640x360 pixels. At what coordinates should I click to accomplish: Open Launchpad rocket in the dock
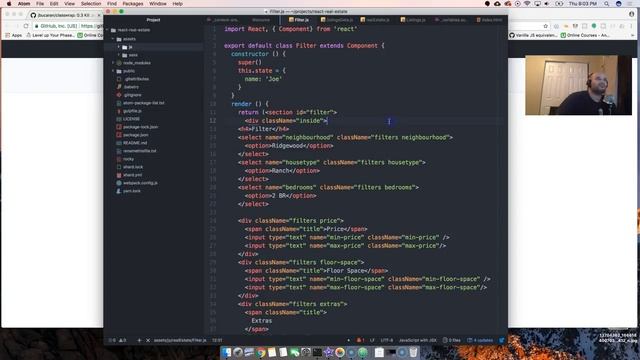pos(238,352)
